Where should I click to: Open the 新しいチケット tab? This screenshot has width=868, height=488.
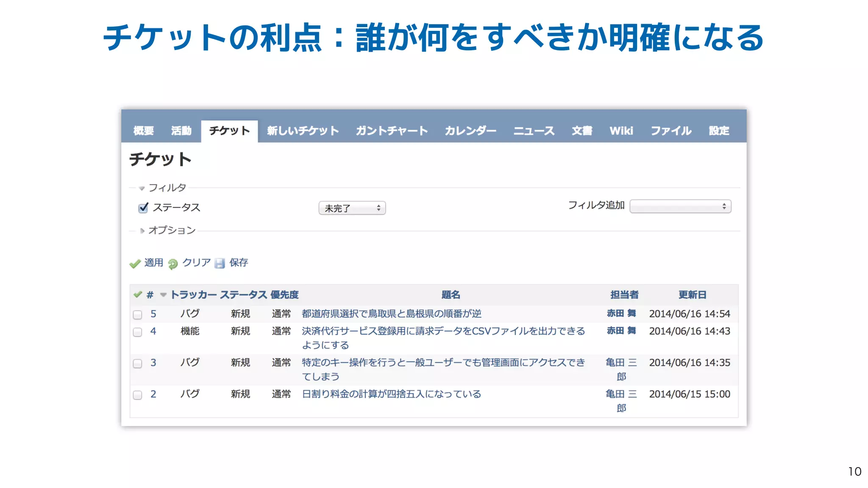click(303, 130)
